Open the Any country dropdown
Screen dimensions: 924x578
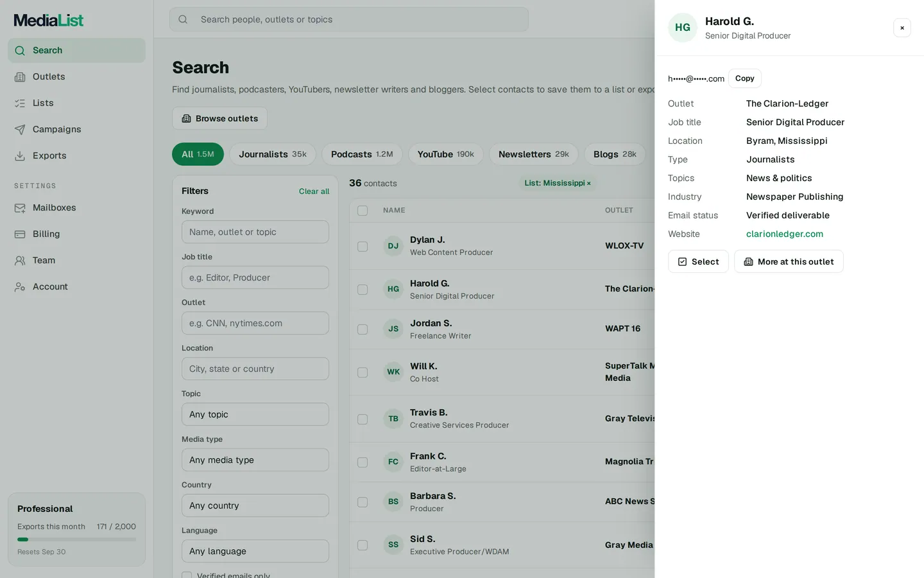(x=255, y=505)
